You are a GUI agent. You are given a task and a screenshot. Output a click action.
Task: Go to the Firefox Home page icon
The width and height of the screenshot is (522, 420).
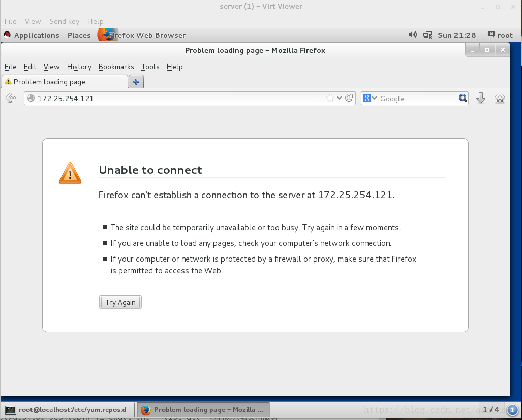(x=500, y=98)
